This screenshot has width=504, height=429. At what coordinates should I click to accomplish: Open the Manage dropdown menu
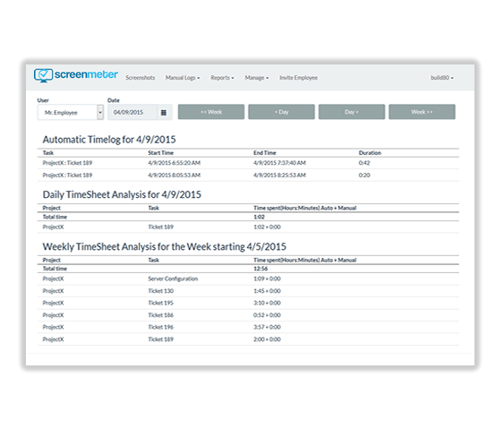[257, 78]
